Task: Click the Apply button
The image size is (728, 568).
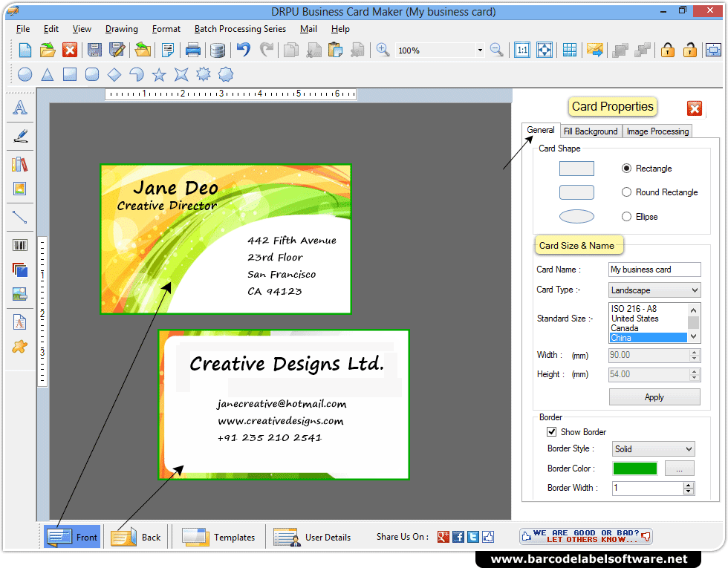Action: (x=654, y=397)
